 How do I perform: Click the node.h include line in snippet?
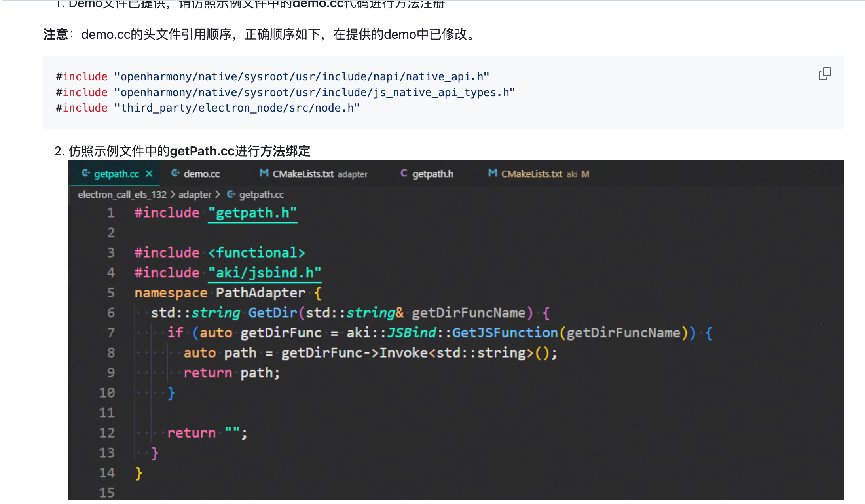pos(207,108)
